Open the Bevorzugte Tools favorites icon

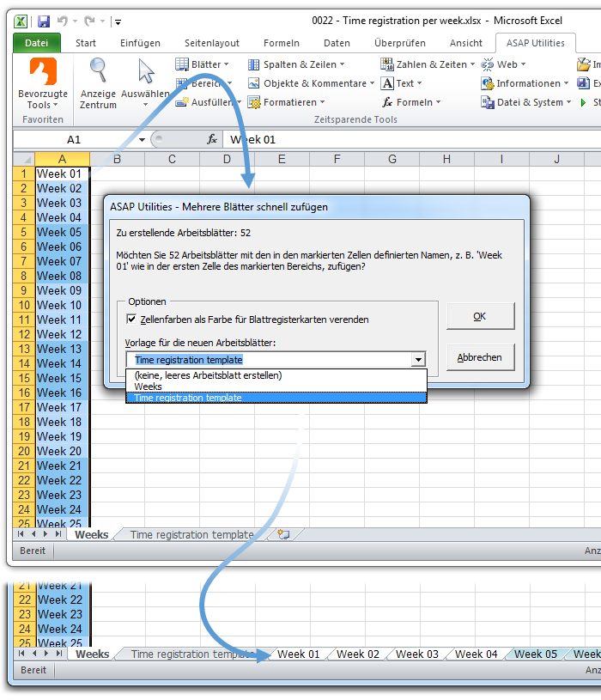coord(43,71)
